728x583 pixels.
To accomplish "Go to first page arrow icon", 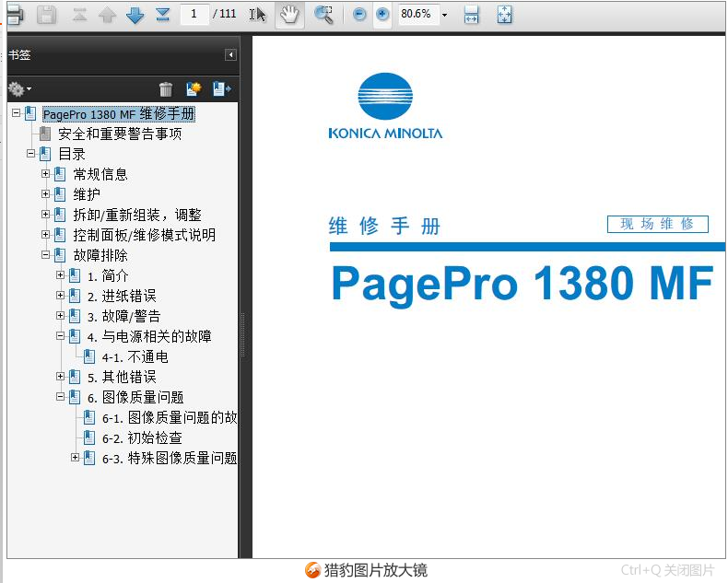I will point(80,15).
